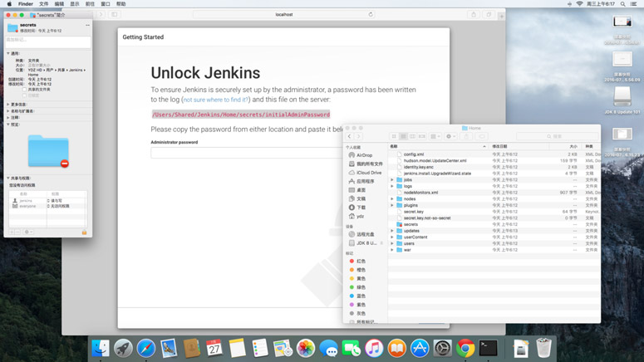Click the 'not sure where to find it?' link
644x362 pixels.
(x=215, y=100)
